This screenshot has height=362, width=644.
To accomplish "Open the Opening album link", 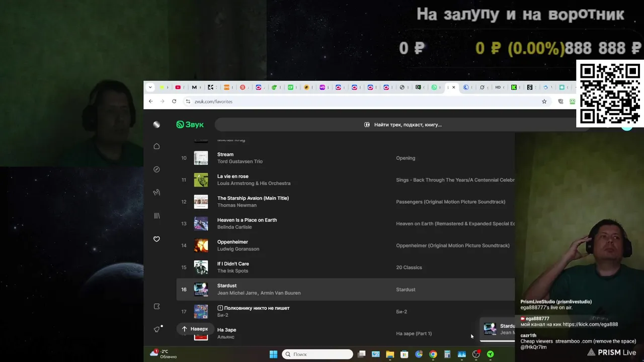I will 406,158.
